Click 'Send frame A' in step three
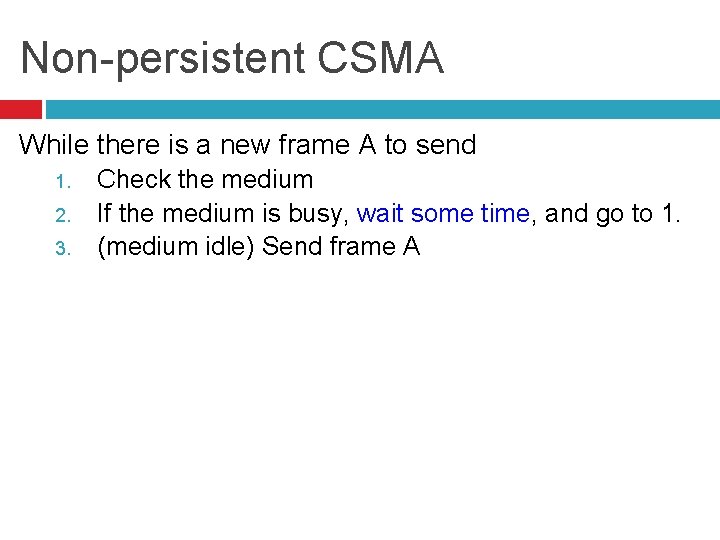This screenshot has height=540, width=720. 341,247
